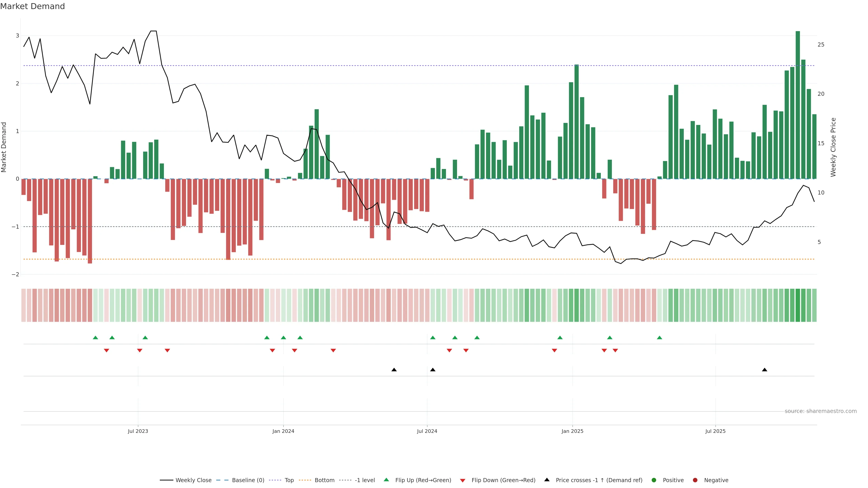Image resolution: width=868 pixels, height=488 pixels.
Task: Click the Jul 2023 axis label
Action: point(138,432)
